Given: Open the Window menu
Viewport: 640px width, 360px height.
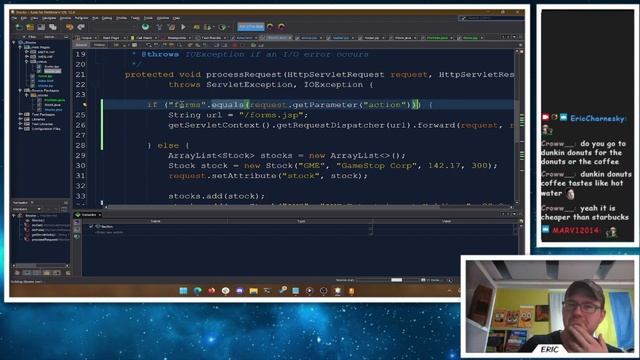Looking at the screenshot, I should 163,18.
